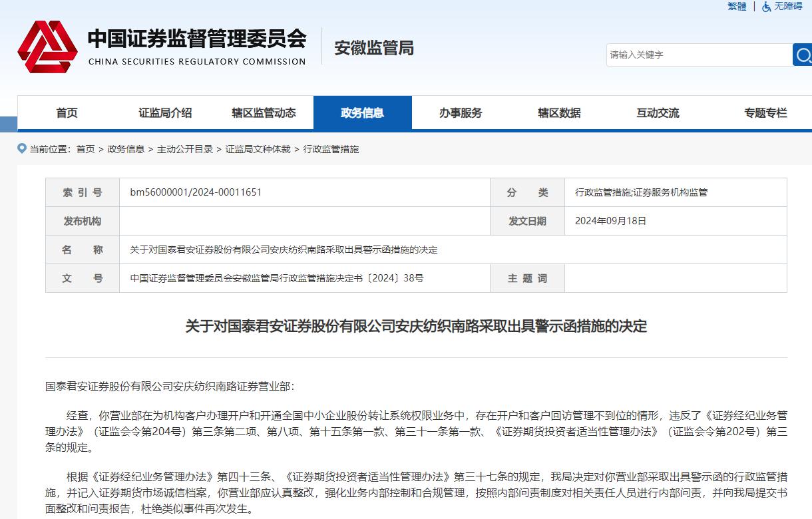
Task: Open the 辖区数据 navigation tab
Action: [559, 113]
